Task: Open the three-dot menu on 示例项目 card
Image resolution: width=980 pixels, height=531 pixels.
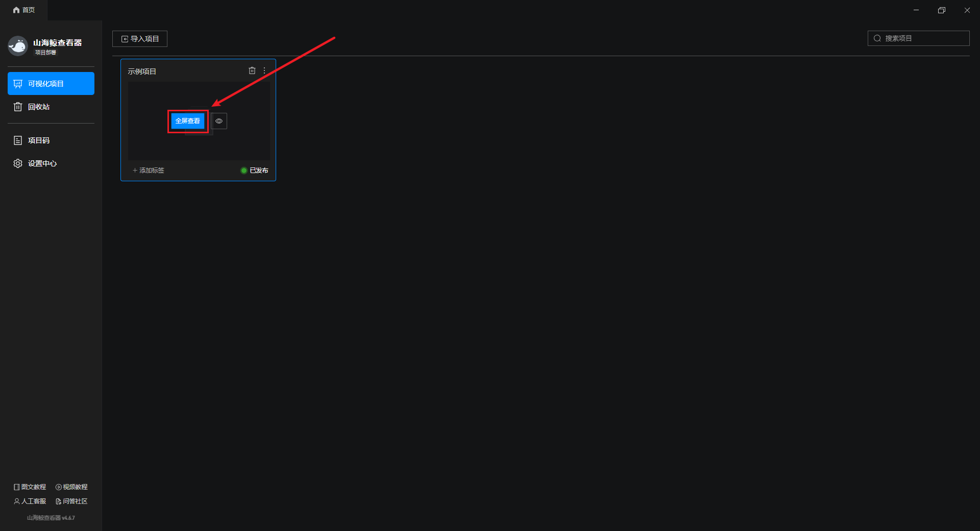Action: tap(264, 71)
